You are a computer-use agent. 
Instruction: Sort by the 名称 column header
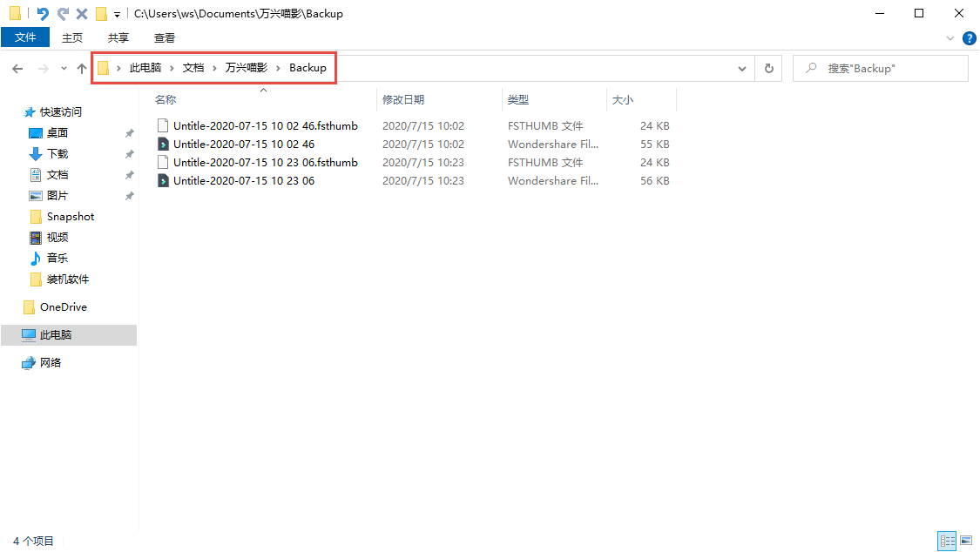point(166,100)
